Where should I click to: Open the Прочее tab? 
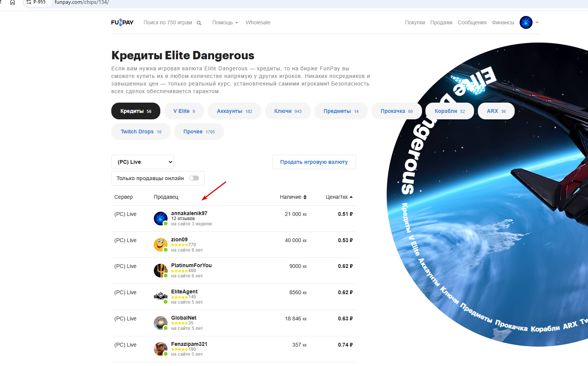199,132
